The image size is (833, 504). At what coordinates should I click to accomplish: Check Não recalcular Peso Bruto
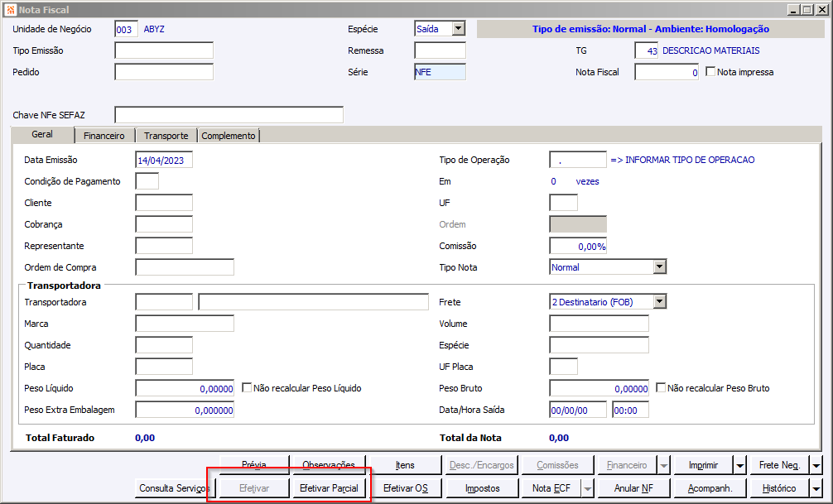661,387
